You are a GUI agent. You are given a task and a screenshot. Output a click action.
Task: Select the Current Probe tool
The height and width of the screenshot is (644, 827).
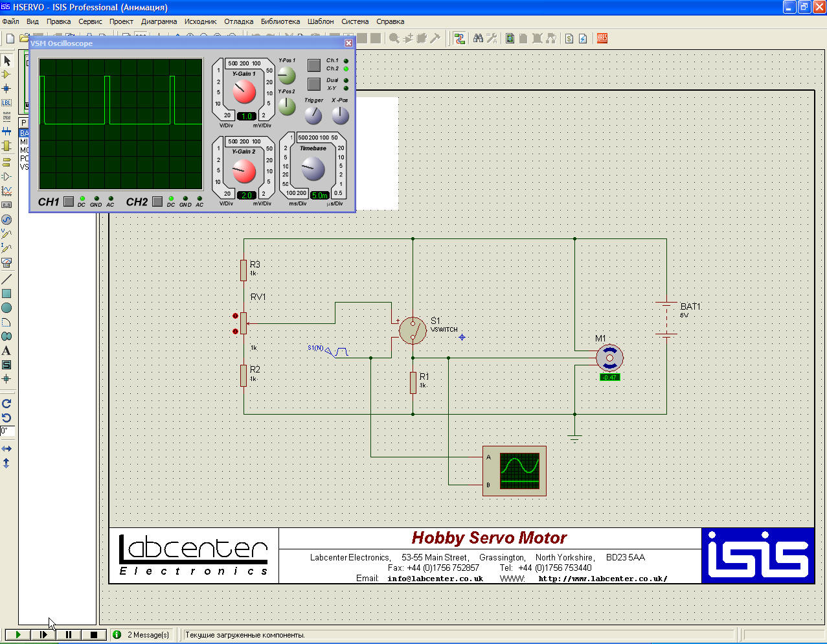(6, 248)
